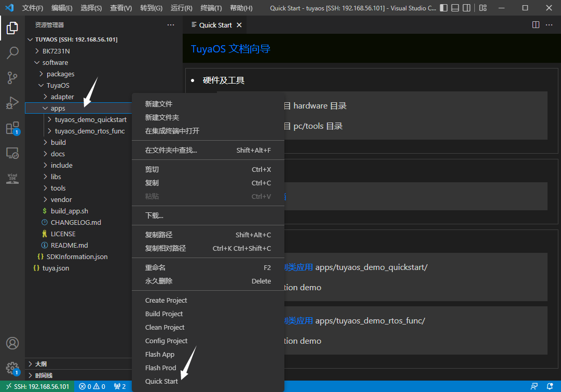Expand the packages folder
Screen dimensions: 561x392
click(x=60, y=74)
